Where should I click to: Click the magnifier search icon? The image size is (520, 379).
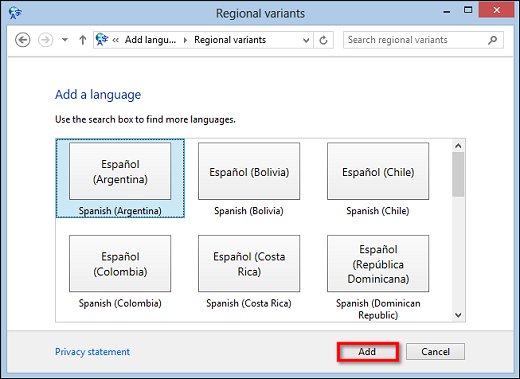(492, 40)
